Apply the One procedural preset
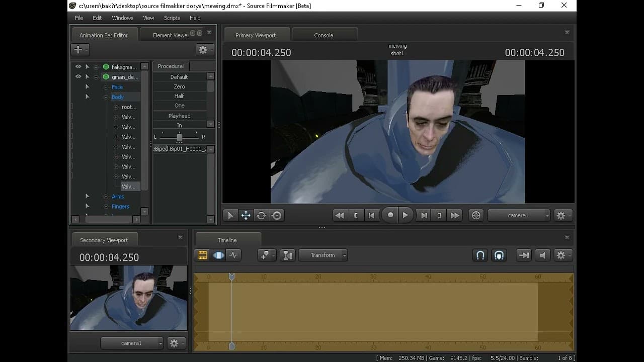644x362 pixels. [180, 106]
